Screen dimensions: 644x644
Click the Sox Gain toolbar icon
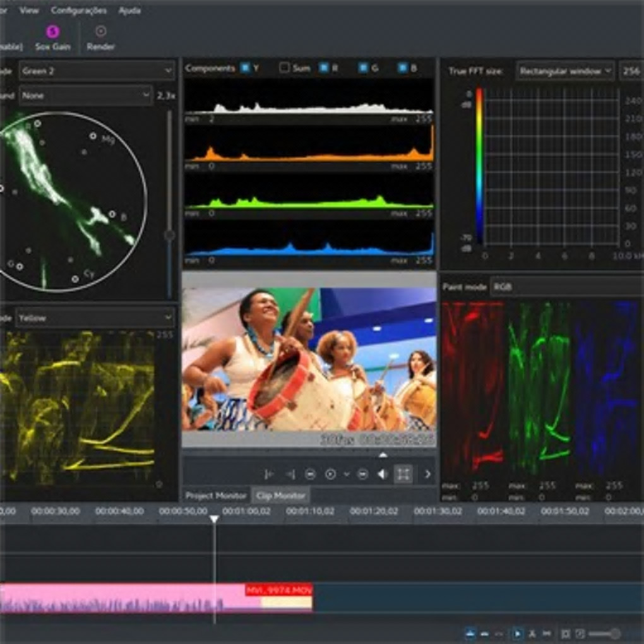(53, 37)
